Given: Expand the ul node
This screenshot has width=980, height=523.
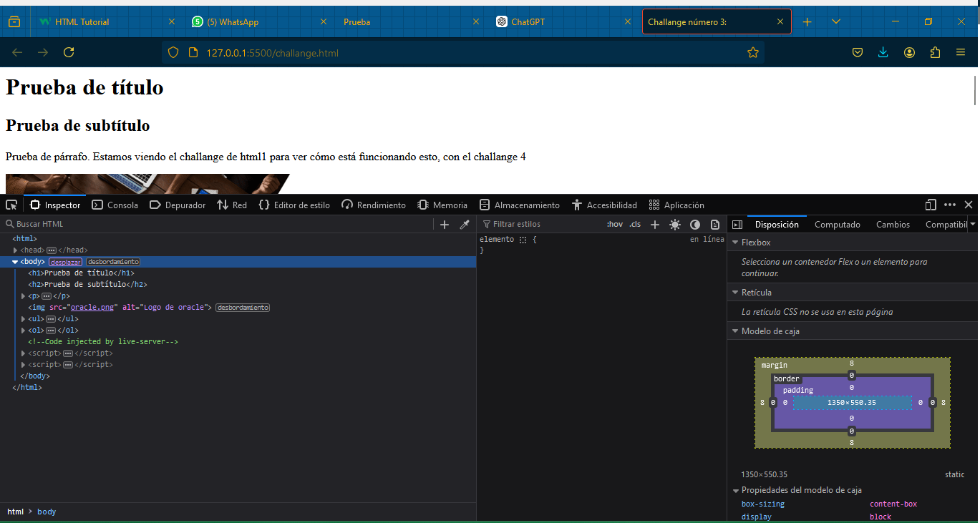Looking at the screenshot, I should (24, 319).
